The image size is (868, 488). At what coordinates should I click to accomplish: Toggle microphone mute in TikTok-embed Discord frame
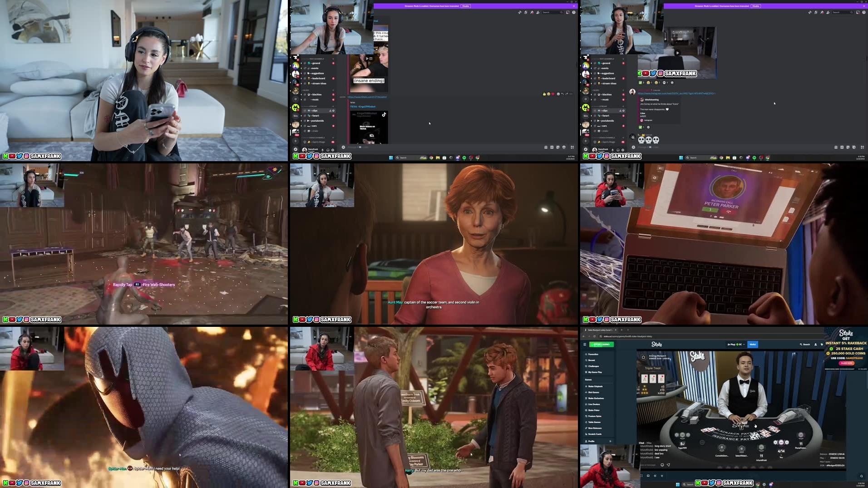(322, 150)
